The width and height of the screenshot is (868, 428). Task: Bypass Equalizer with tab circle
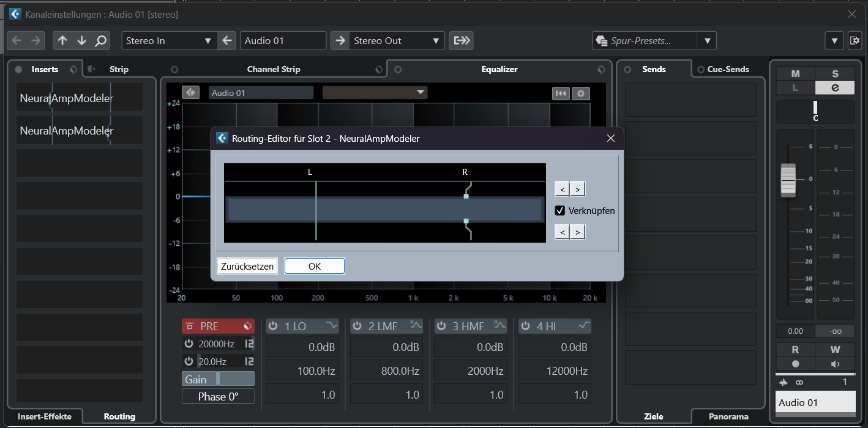tap(398, 69)
